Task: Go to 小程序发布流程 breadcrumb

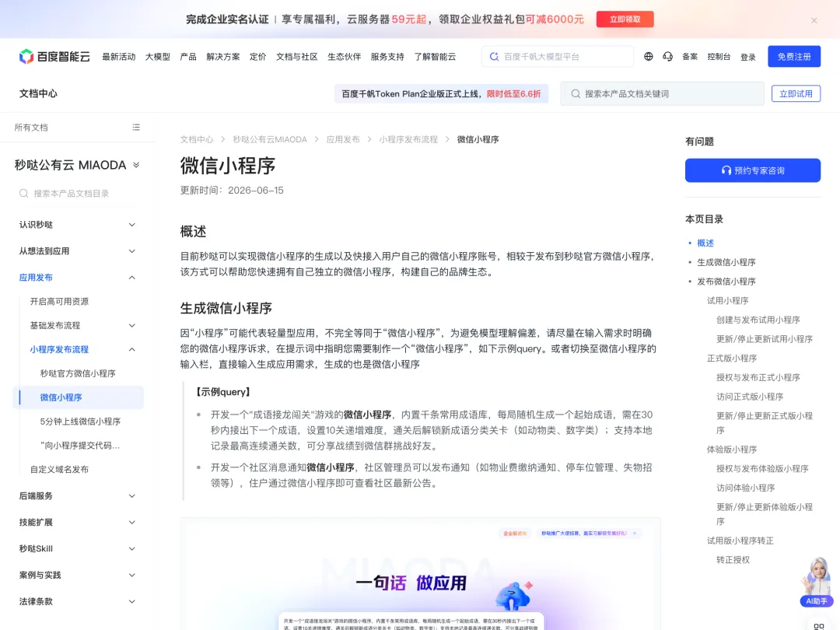Action: [408, 139]
